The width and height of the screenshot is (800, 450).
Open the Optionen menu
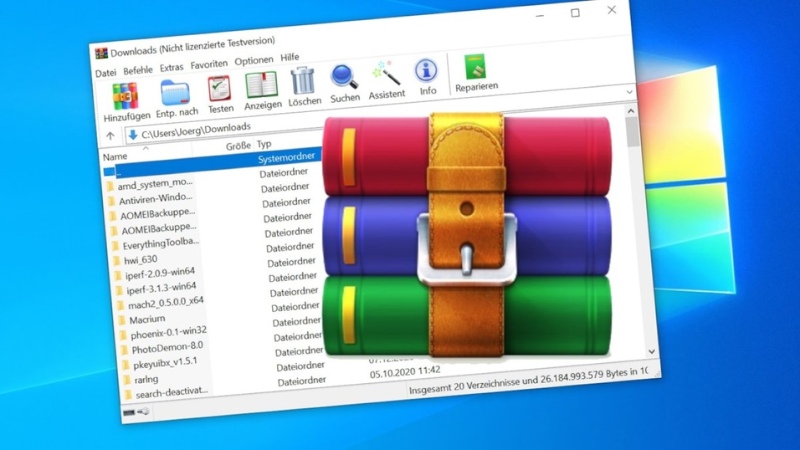click(x=253, y=61)
